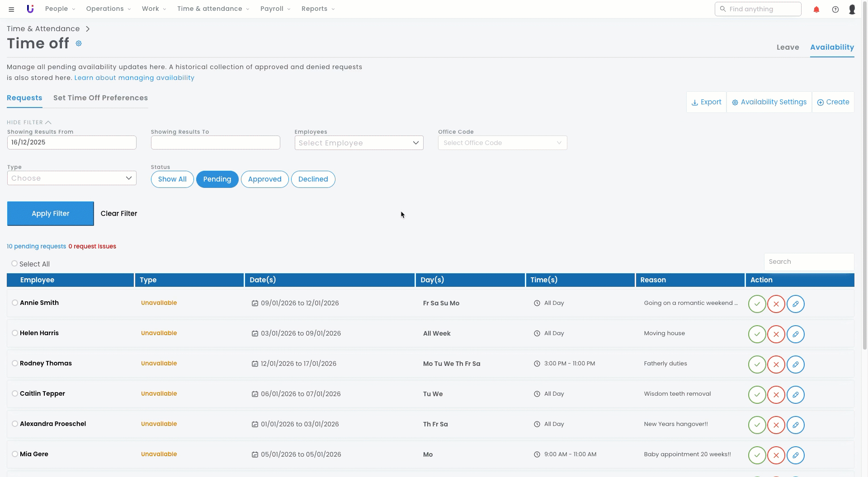This screenshot has width=868, height=477.
Task: Approve Mia Gere's request with green check
Action: [757, 455]
